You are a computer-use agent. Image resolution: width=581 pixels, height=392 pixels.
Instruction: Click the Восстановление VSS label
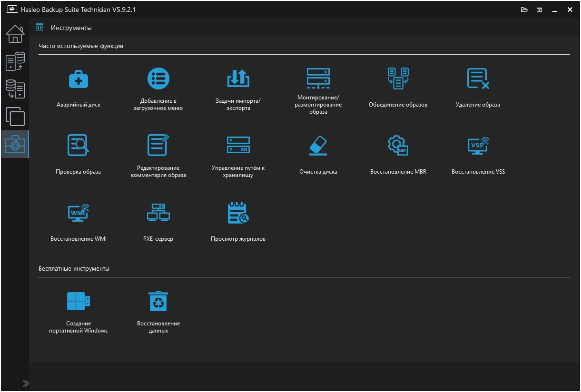point(478,172)
